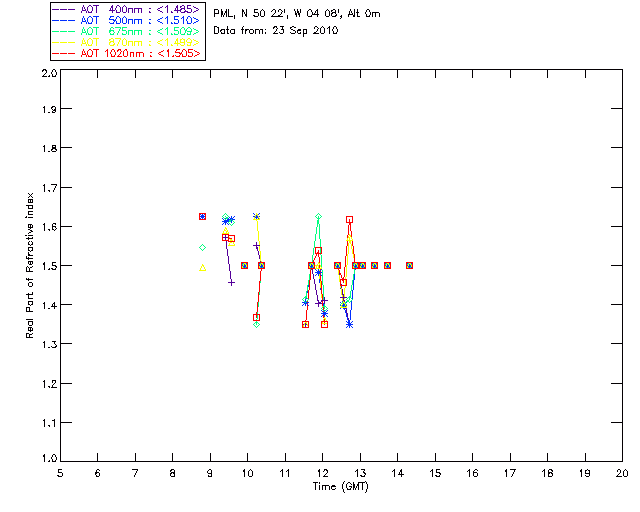Click the x-axis tick label 12
The width and height of the screenshot is (640, 512).
pyautogui.click(x=322, y=473)
